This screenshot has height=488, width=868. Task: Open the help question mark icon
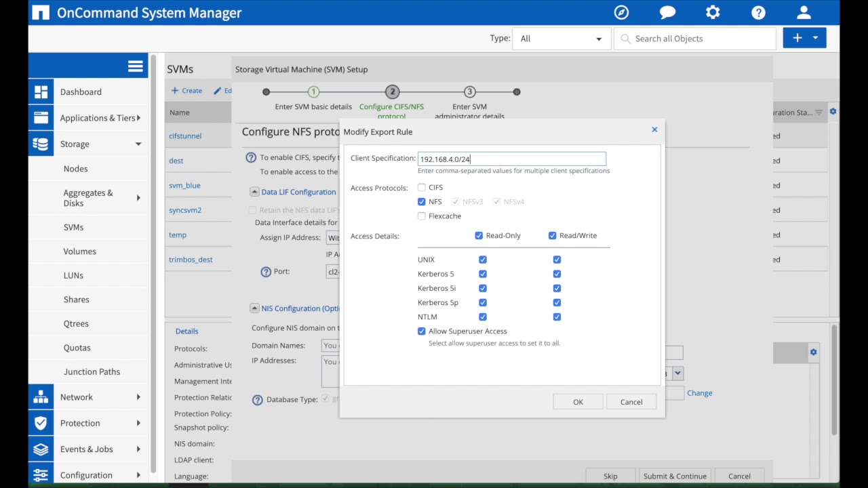tap(759, 12)
